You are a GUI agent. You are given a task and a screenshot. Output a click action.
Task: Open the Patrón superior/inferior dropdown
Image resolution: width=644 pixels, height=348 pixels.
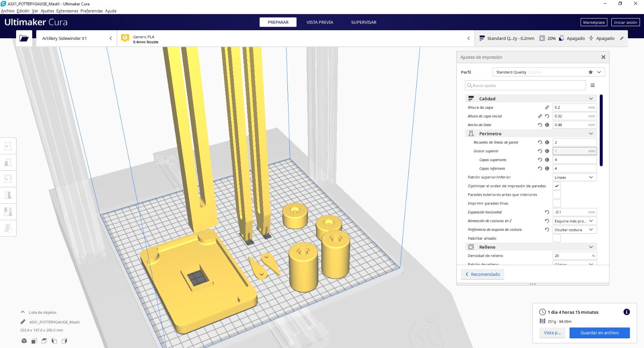point(575,177)
